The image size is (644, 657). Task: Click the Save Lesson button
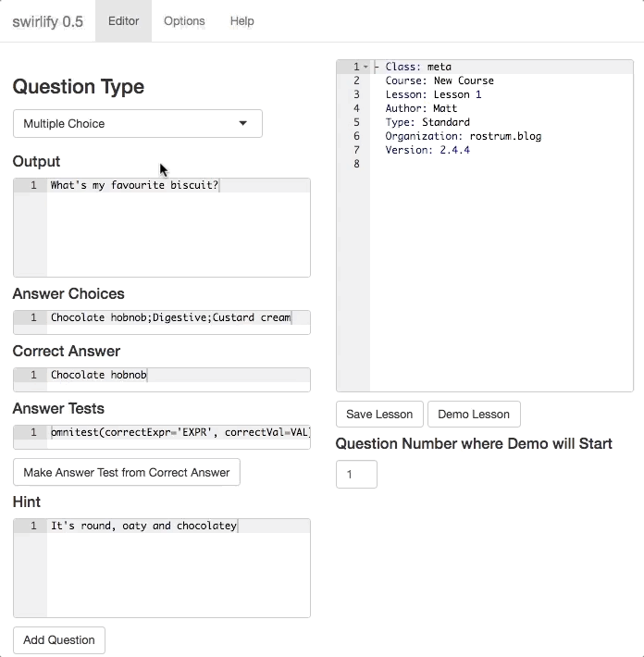[379, 415]
